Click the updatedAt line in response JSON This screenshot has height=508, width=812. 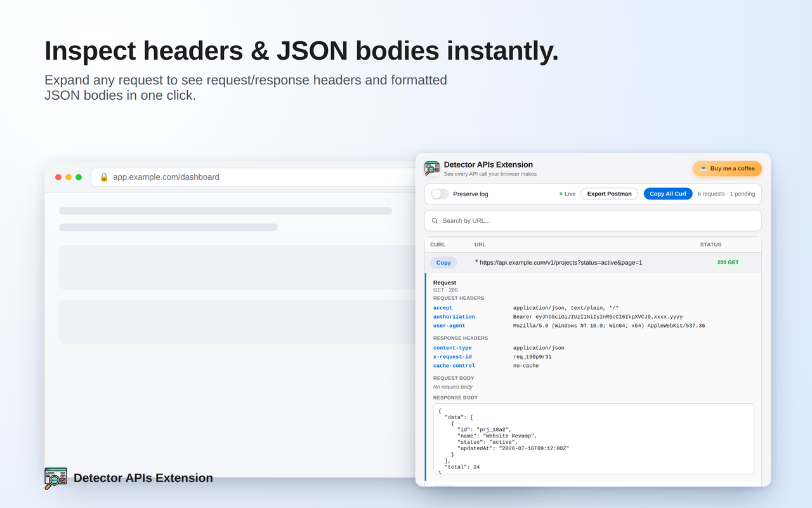coord(513,448)
